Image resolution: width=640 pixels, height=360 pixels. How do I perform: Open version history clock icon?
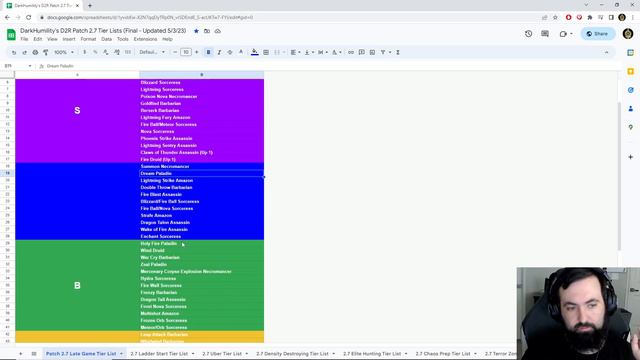[529, 34]
